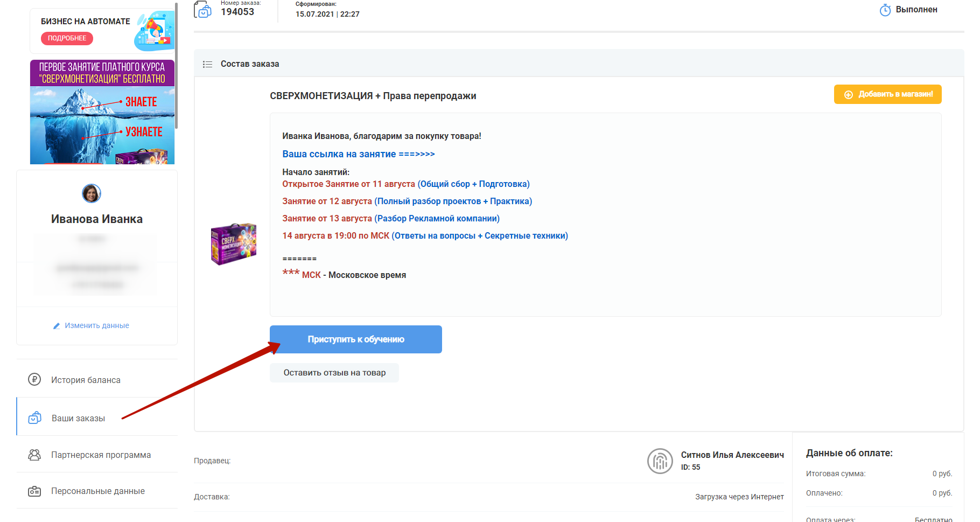Click product title СВЕРХМОНЕТИЗАЦИЯ + Права перепродажи
The height and width of the screenshot is (522, 980).
[373, 96]
